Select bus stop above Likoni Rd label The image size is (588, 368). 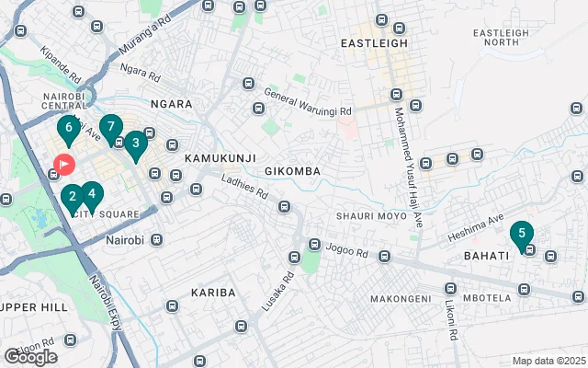click(450, 288)
